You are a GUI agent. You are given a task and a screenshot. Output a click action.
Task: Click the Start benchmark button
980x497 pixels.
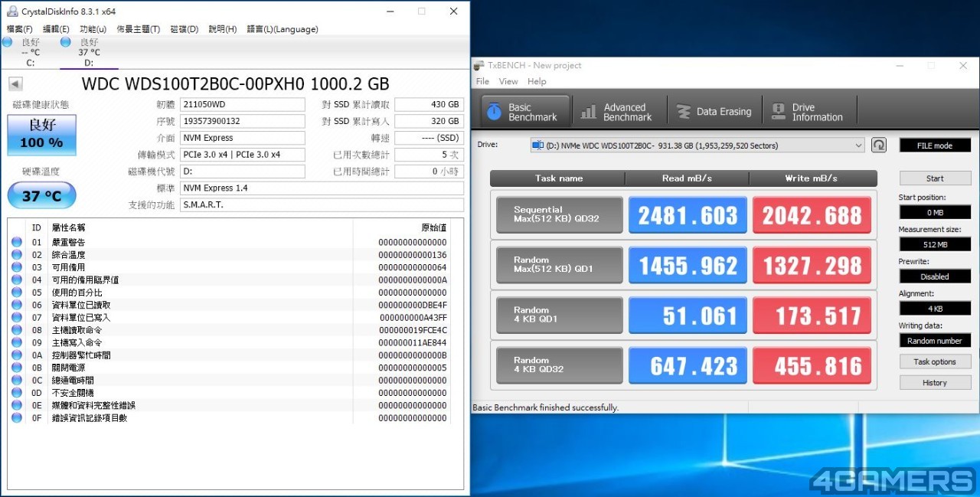[x=935, y=178]
